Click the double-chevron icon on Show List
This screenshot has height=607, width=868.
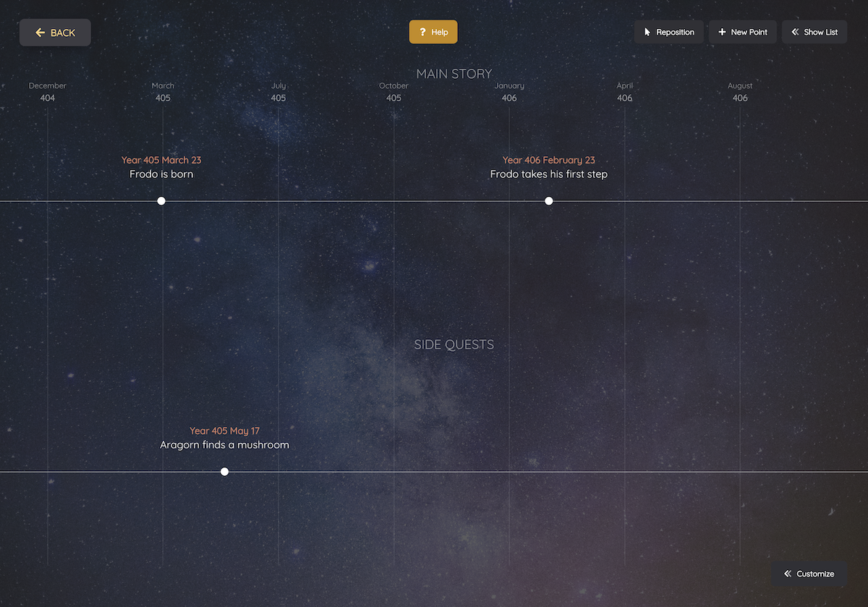(x=794, y=31)
